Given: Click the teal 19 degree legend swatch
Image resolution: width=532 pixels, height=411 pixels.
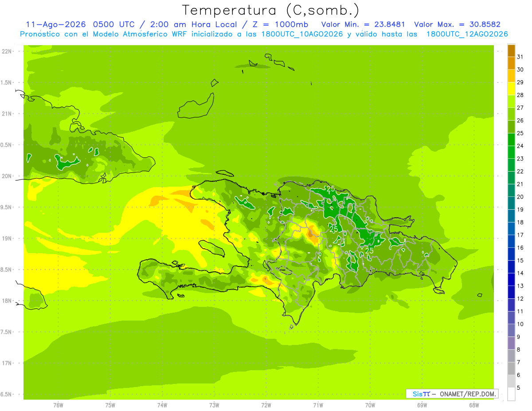Looking at the screenshot, I should [511, 203].
